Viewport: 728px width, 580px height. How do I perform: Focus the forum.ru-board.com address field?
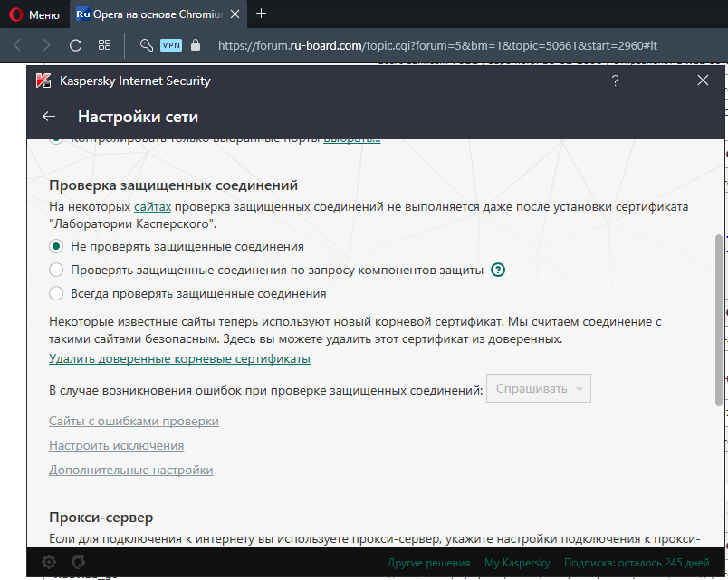pos(437,45)
